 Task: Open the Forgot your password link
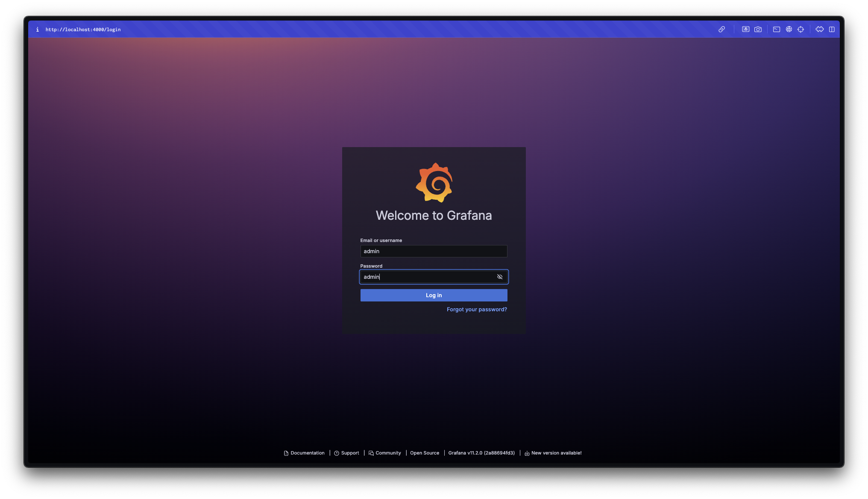(477, 310)
